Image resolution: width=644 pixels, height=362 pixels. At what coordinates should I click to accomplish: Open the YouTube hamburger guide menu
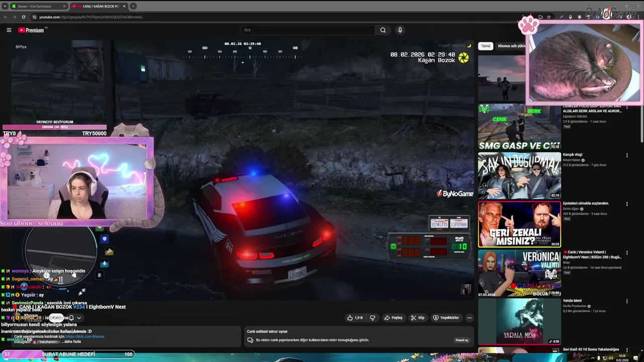click(9, 30)
